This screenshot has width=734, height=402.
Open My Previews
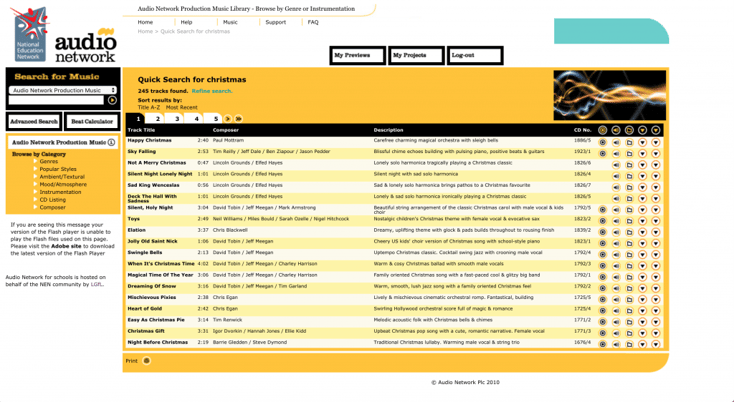358,55
